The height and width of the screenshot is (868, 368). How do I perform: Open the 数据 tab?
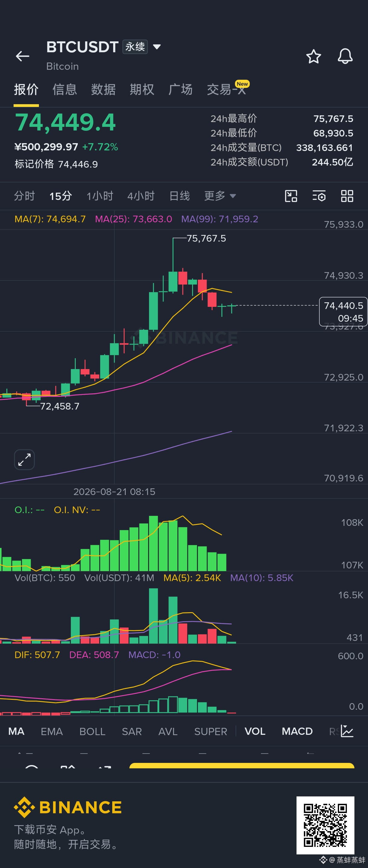pyautogui.click(x=103, y=90)
